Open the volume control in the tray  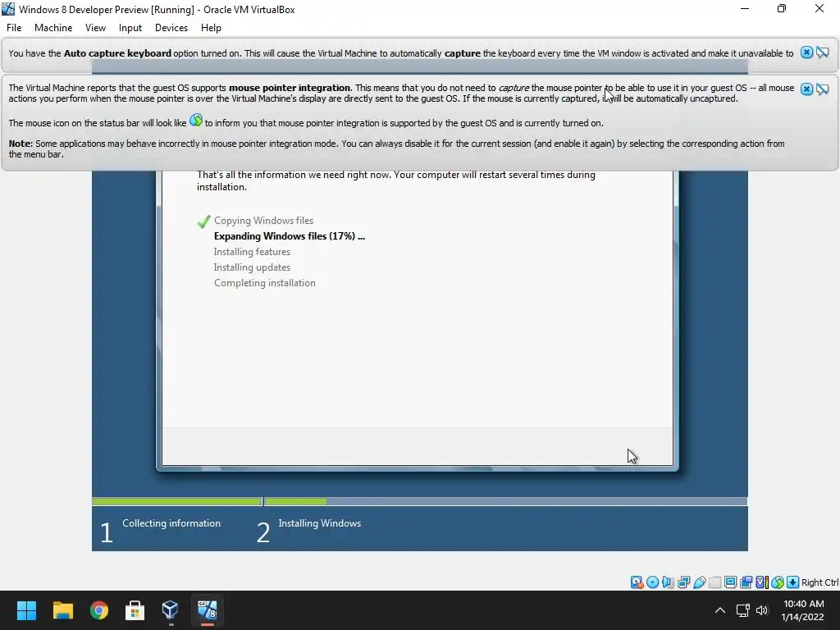[x=762, y=610]
